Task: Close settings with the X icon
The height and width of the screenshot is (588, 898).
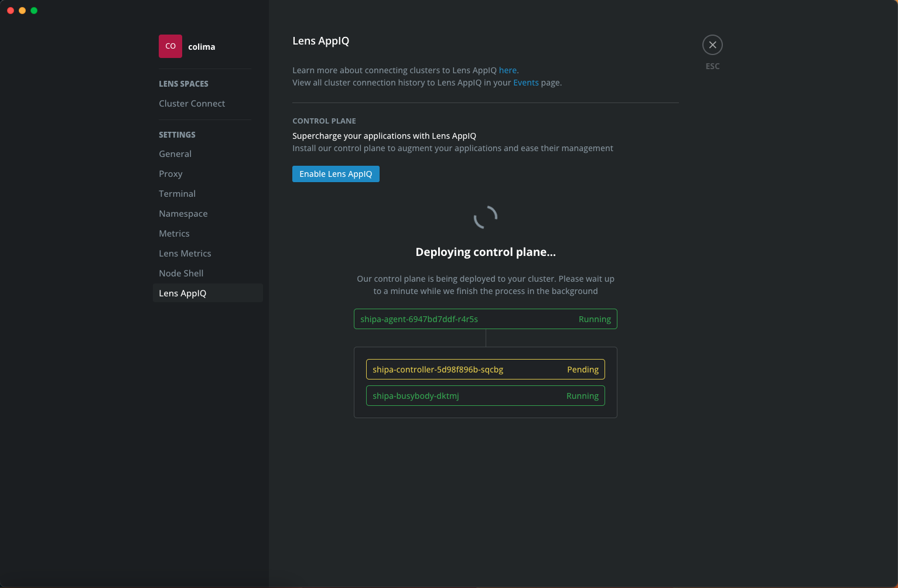Action: point(712,45)
